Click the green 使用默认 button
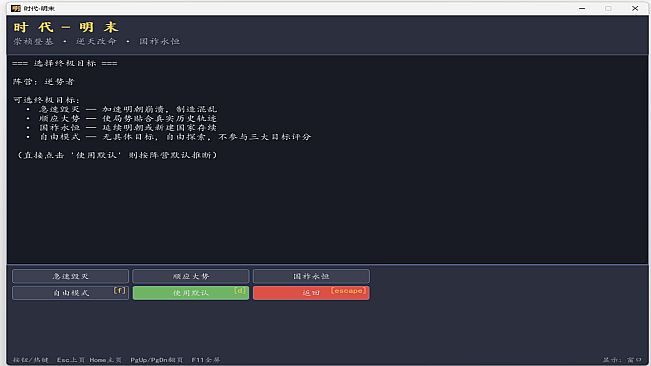The width and height of the screenshot is (651, 366). tap(191, 293)
